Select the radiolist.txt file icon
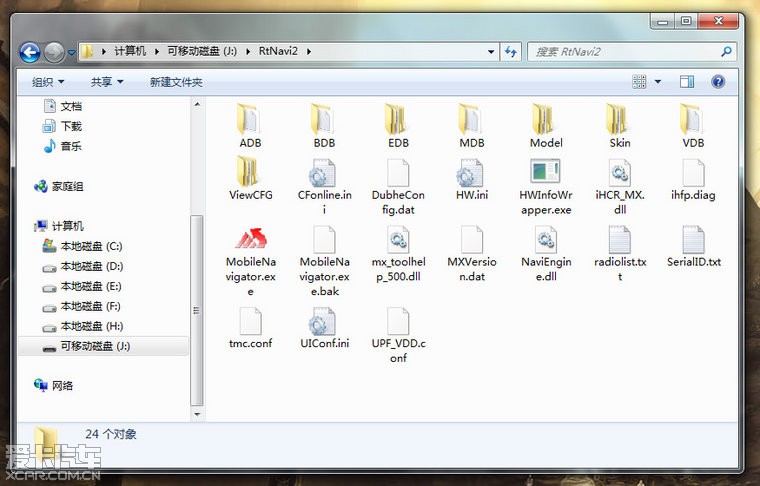 coord(619,239)
